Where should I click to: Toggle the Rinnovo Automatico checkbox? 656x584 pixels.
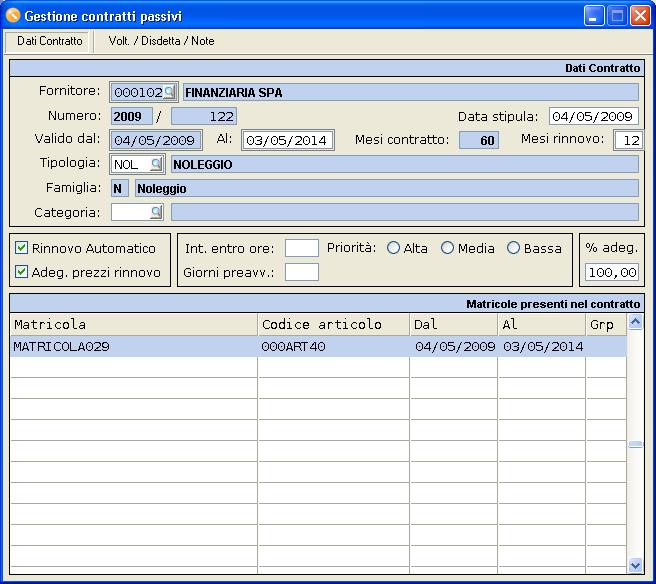pos(21,248)
